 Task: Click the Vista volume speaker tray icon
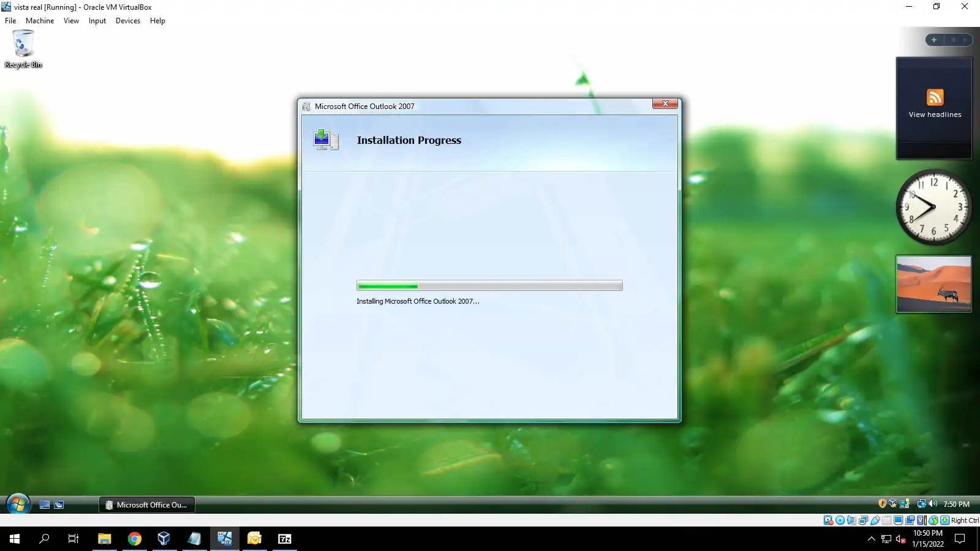[933, 504]
